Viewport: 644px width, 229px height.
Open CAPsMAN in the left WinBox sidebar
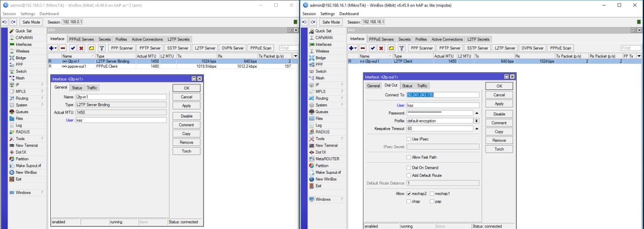coord(23,38)
